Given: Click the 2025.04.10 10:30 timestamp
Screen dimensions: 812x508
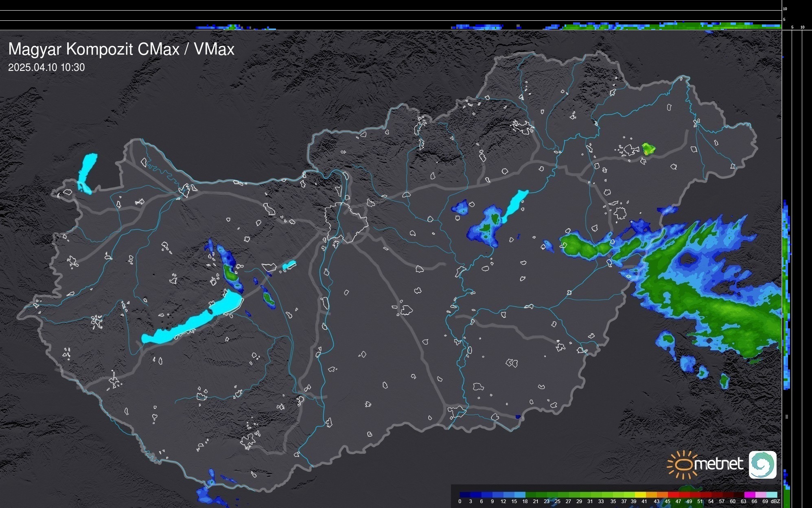Looking at the screenshot, I should pos(46,68).
